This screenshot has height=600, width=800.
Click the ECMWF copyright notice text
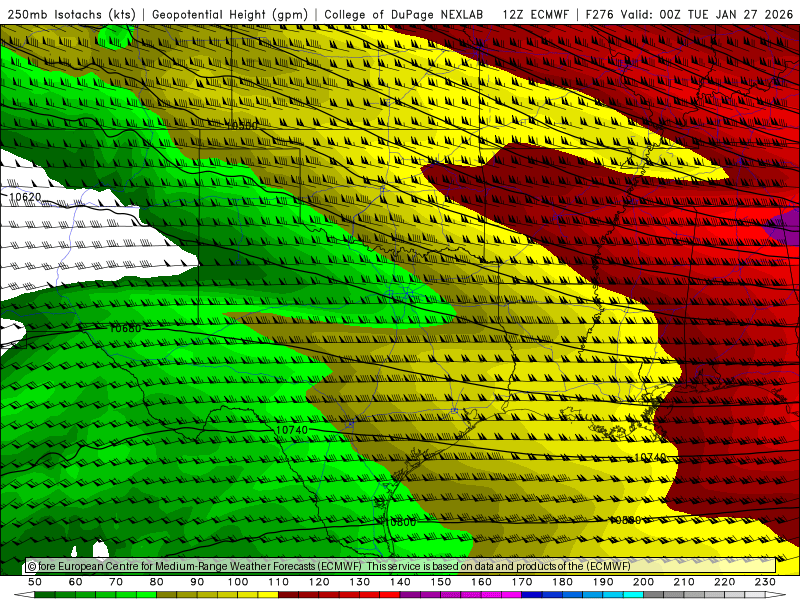point(329,566)
